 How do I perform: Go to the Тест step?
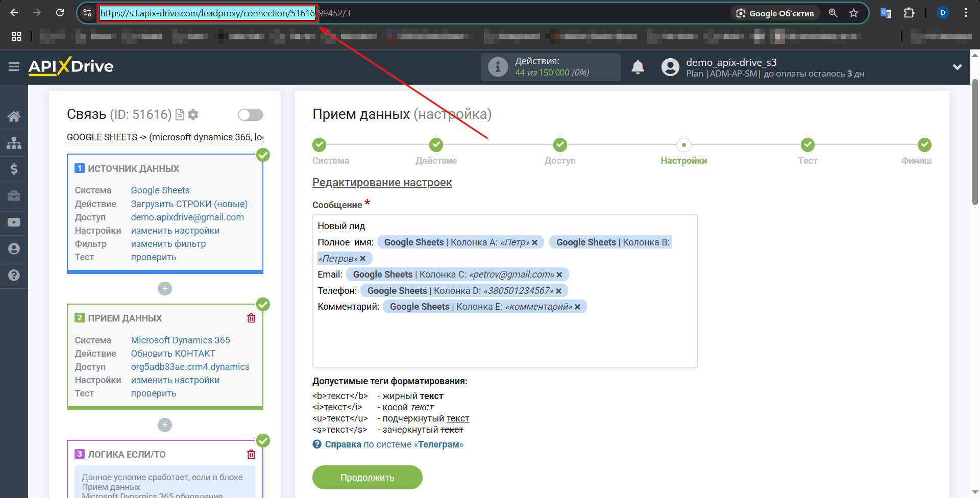tap(807, 152)
